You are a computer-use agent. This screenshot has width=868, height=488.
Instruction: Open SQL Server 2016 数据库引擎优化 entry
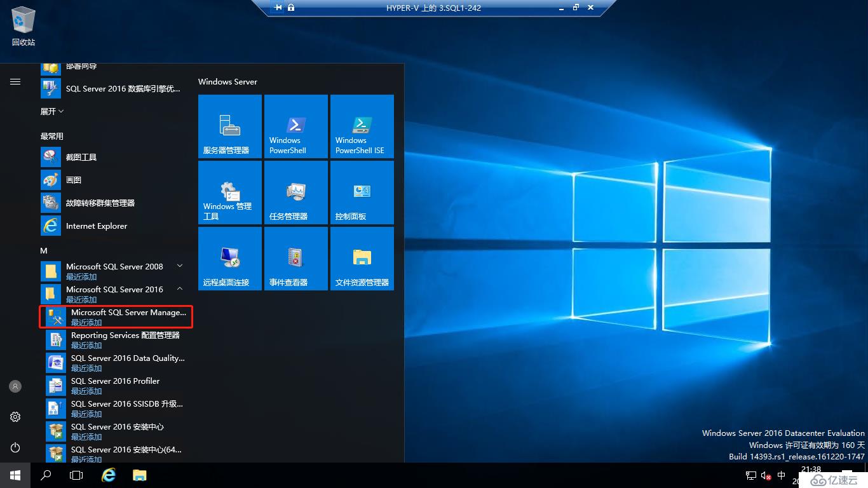pyautogui.click(x=114, y=88)
